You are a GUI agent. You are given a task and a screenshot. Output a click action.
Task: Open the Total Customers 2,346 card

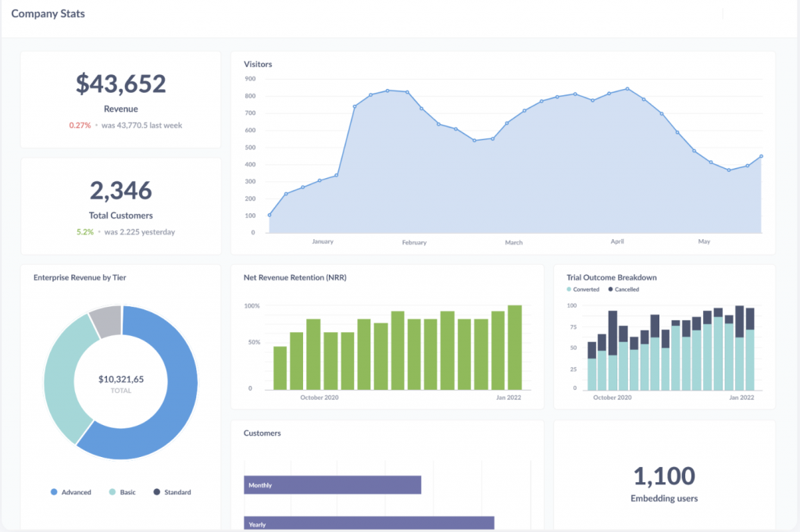[121, 206]
